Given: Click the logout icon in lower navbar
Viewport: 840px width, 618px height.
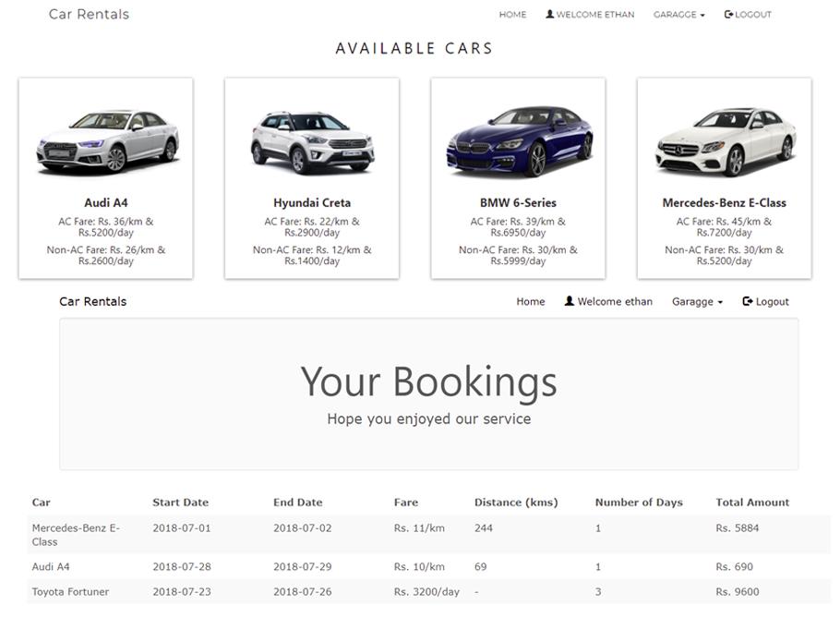Looking at the screenshot, I should 748,301.
